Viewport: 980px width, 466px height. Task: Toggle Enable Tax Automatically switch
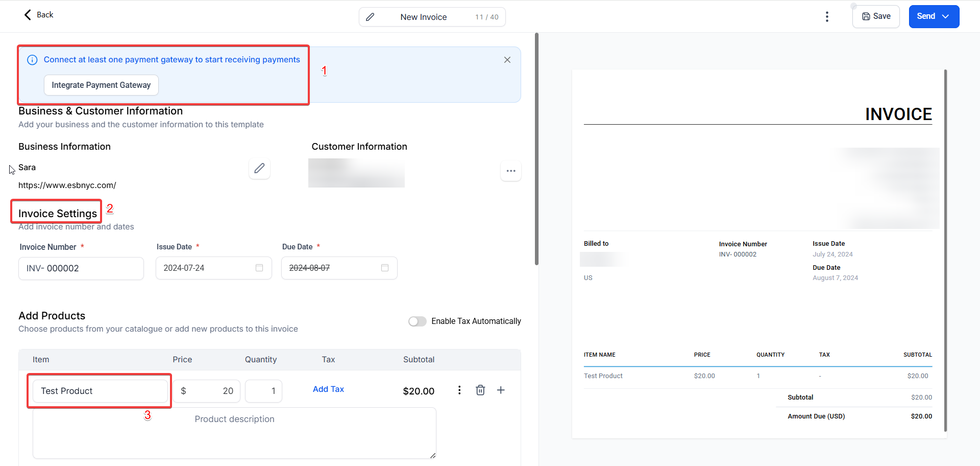coord(417,321)
